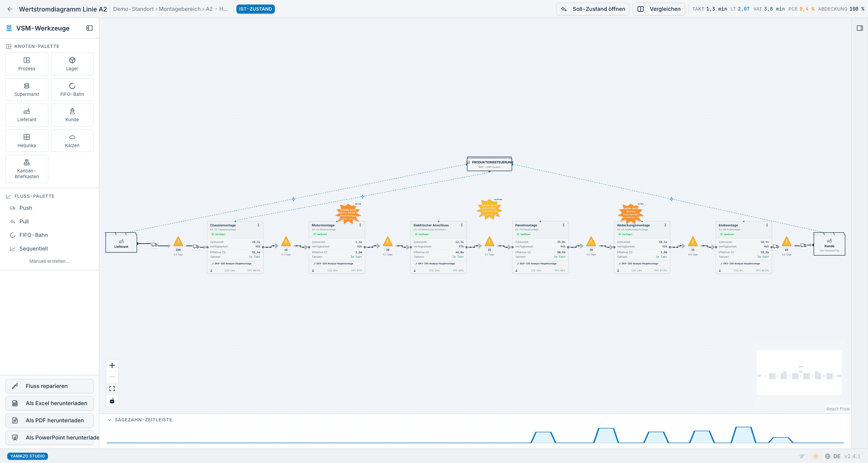Click the minimap overview

(x=799, y=373)
